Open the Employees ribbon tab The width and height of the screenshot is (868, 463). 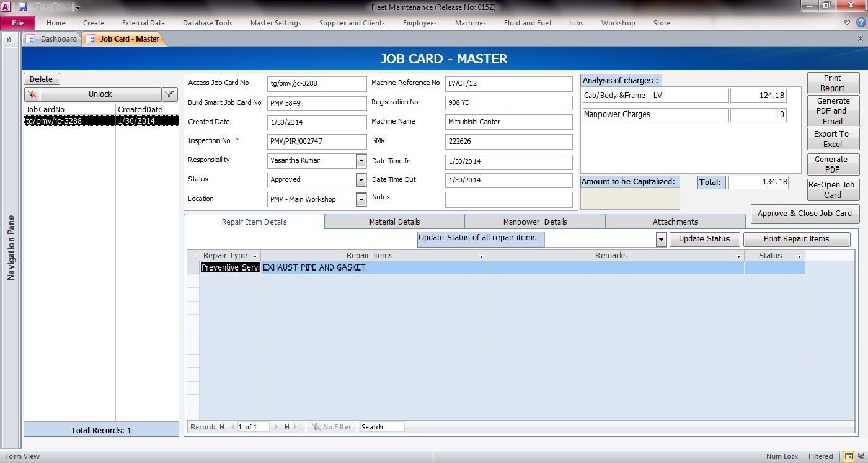coord(420,23)
